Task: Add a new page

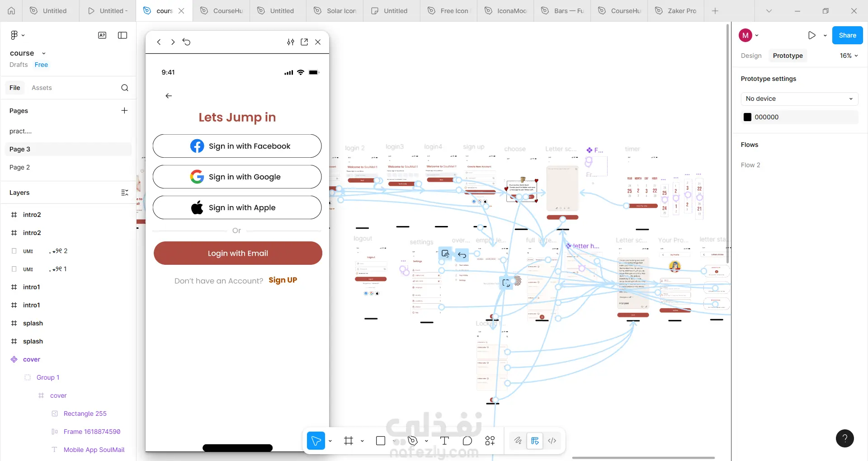Action: pos(124,111)
